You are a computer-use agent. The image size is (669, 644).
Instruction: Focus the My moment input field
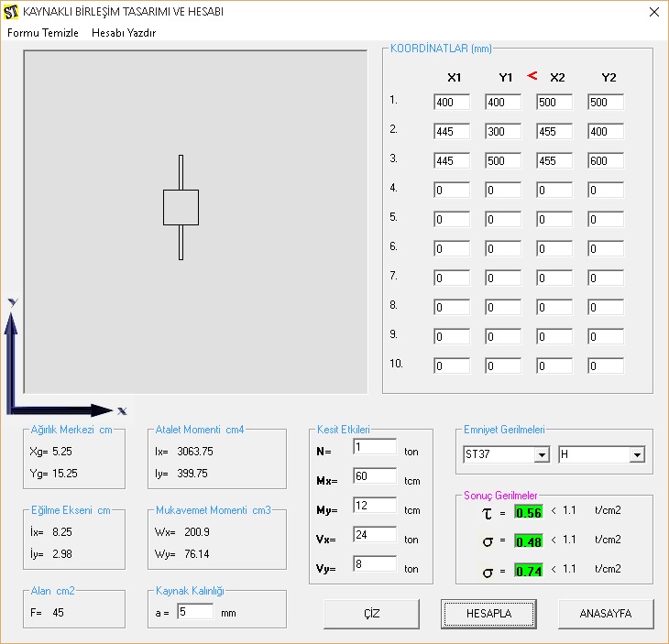click(375, 506)
